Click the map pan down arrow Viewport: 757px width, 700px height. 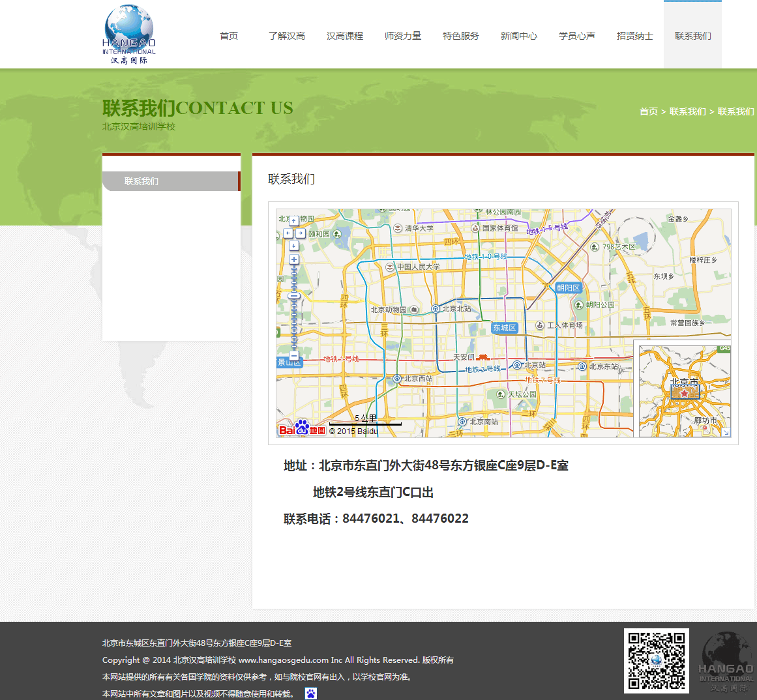pos(293,246)
